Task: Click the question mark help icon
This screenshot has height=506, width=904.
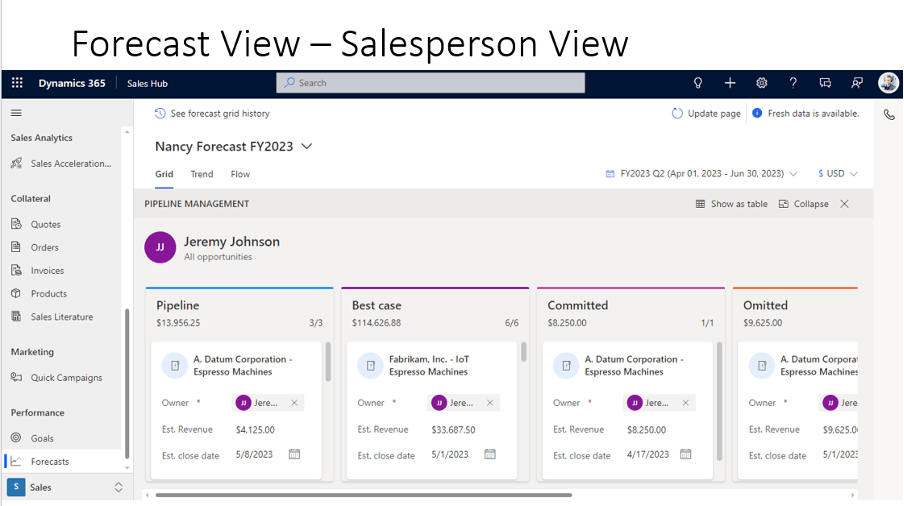Action: [793, 83]
